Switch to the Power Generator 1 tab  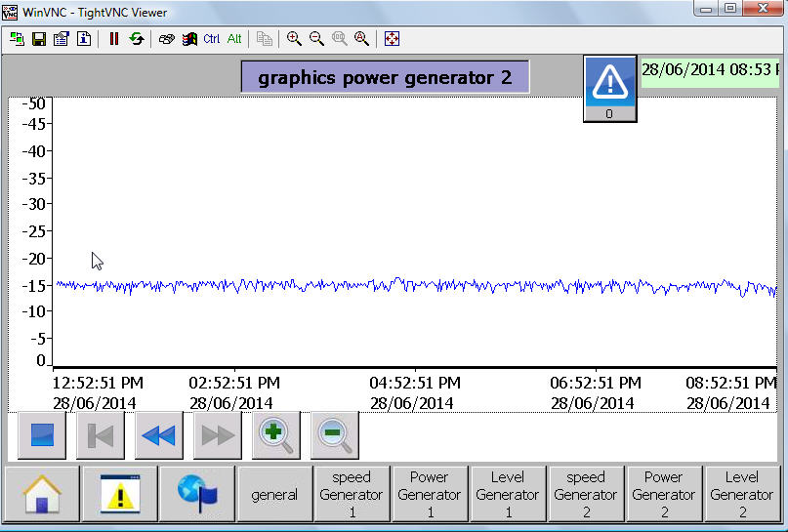[429, 494]
